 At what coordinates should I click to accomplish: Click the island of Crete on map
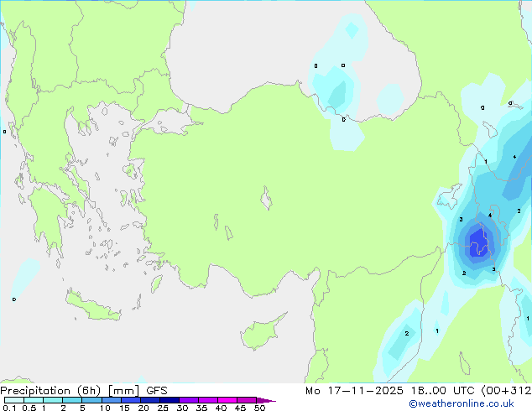click(x=92, y=306)
